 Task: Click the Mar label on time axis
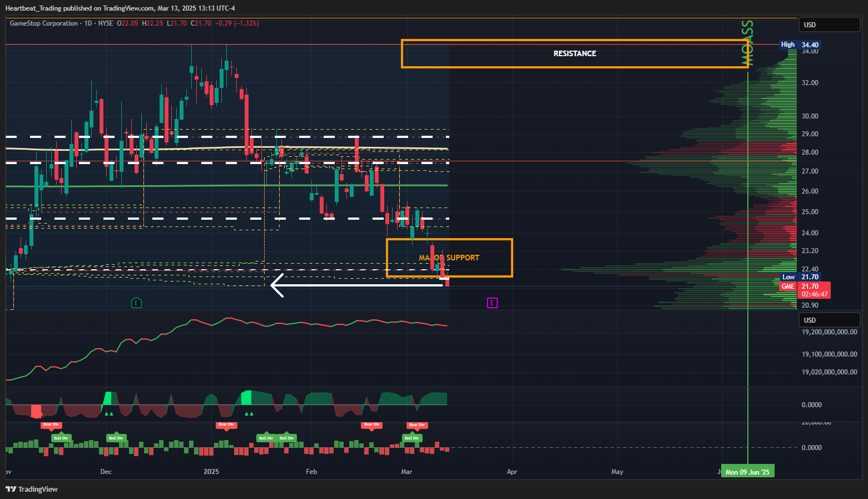[406, 472]
